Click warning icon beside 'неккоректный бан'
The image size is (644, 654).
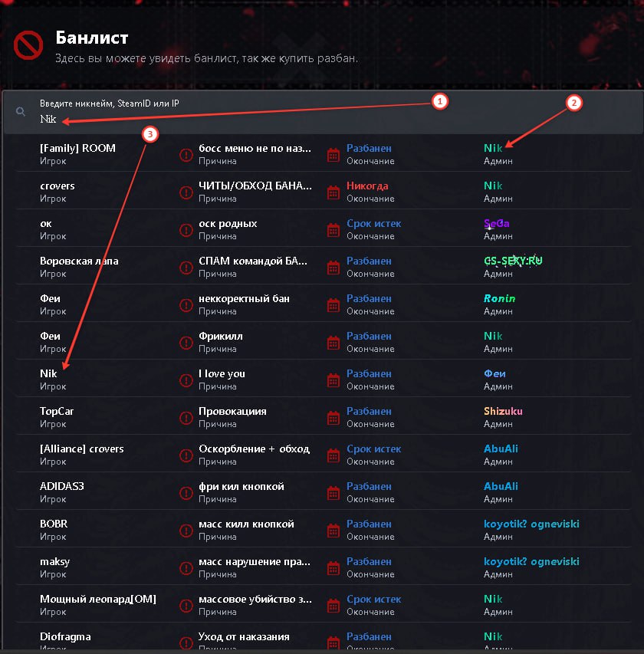click(x=186, y=305)
